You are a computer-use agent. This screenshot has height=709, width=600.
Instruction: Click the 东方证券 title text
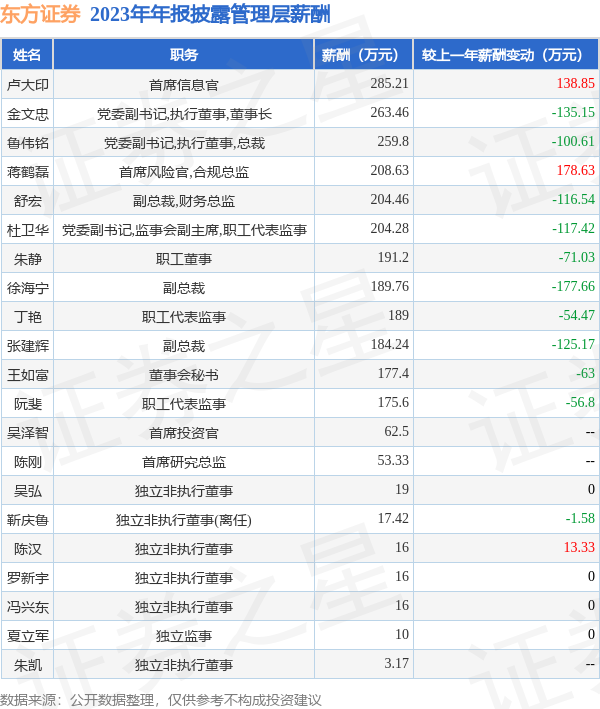tap(40, 14)
